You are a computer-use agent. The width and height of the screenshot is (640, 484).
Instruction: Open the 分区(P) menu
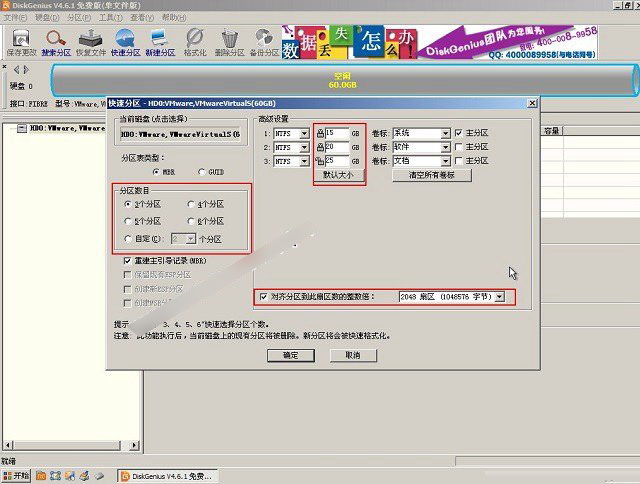tap(79, 18)
